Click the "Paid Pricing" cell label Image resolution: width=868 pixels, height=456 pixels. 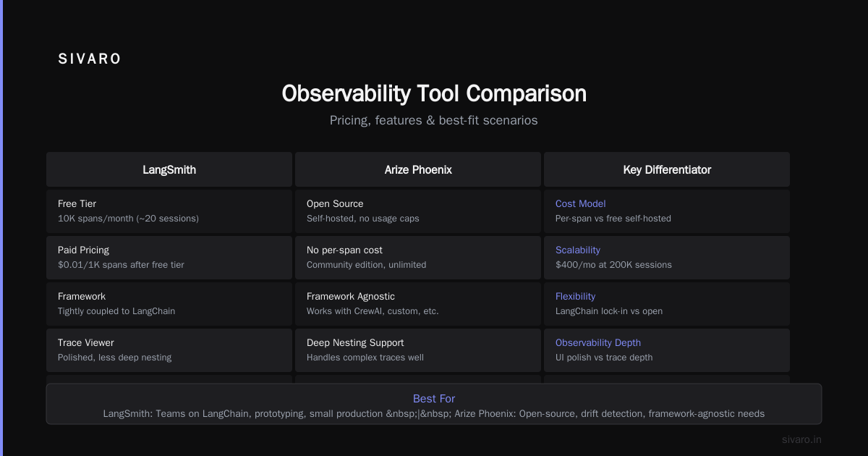coord(83,250)
